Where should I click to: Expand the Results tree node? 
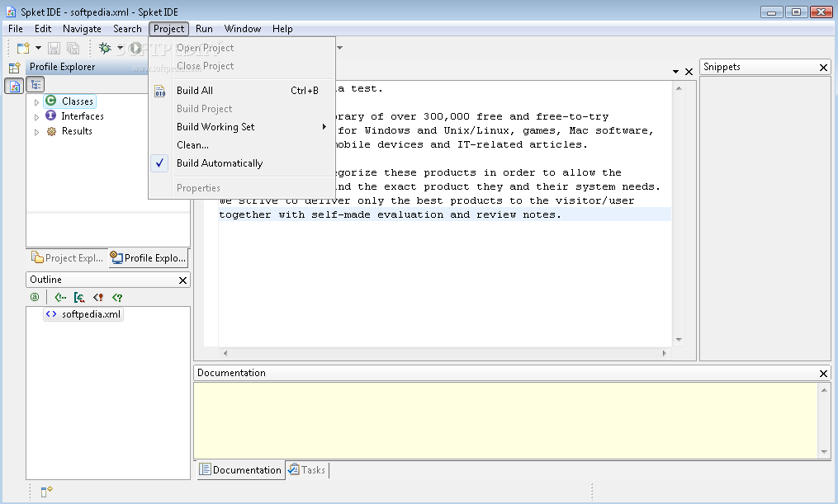click(36, 132)
